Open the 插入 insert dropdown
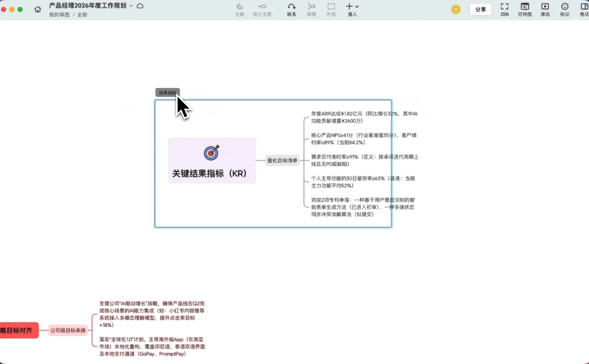The width and height of the screenshot is (589, 364). (x=351, y=9)
